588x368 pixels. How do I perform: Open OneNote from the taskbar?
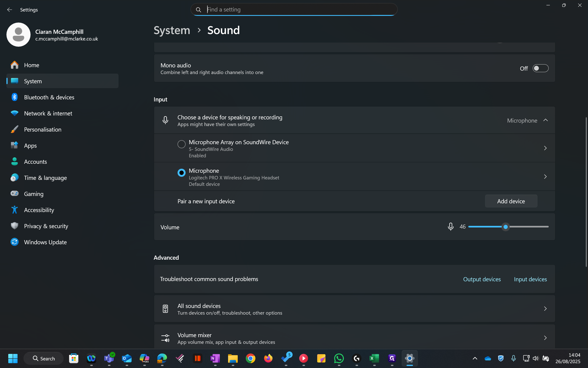coord(215,358)
